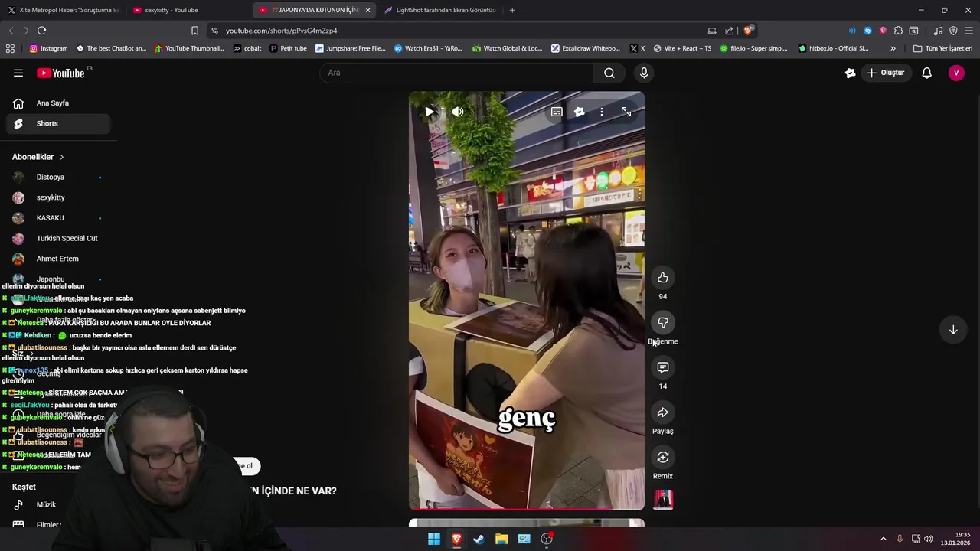Click the YouTube search magnifier button
The height and width of the screenshot is (551, 980).
609,73
